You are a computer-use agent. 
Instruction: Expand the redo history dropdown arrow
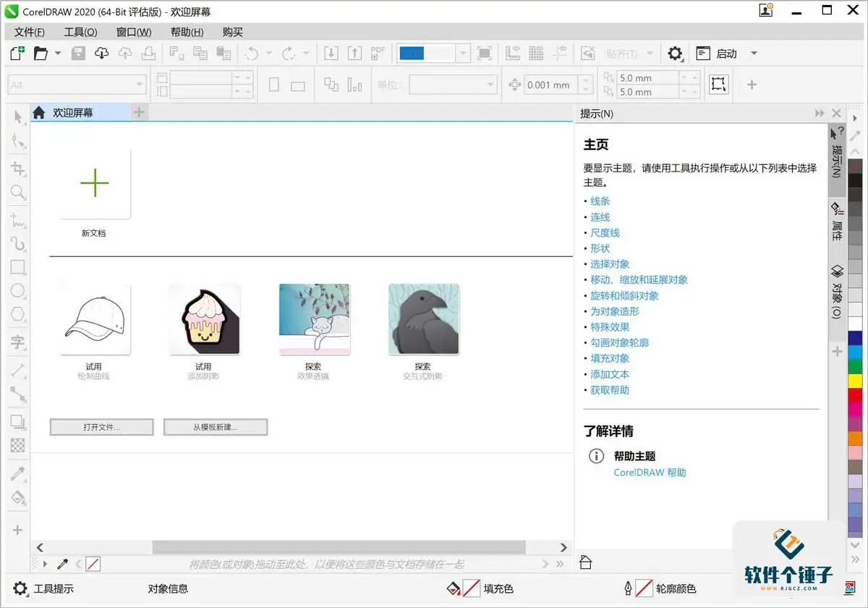[x=306, y=54]
